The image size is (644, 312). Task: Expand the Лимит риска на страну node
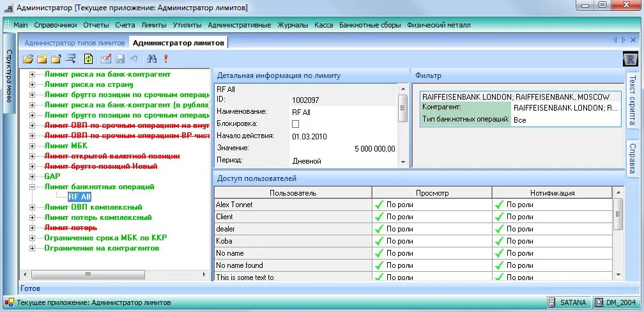click(x=32, y=84)
